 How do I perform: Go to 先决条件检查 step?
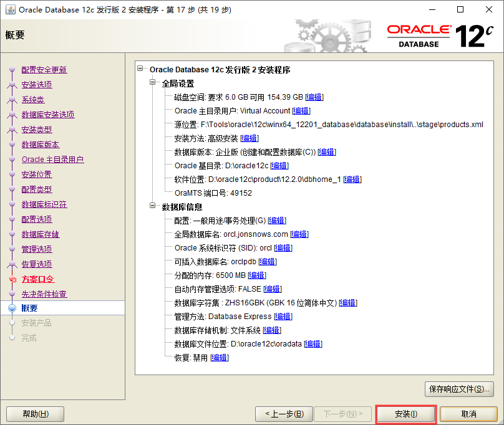point(44,294)
